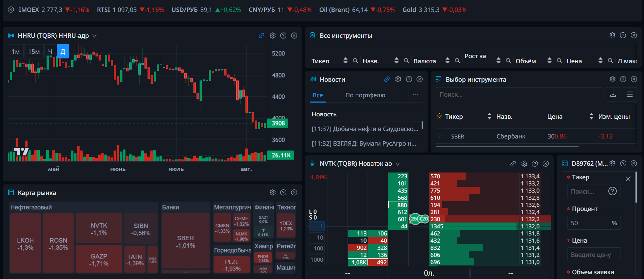Dismiss the top index ticker bar

(11, 10)
